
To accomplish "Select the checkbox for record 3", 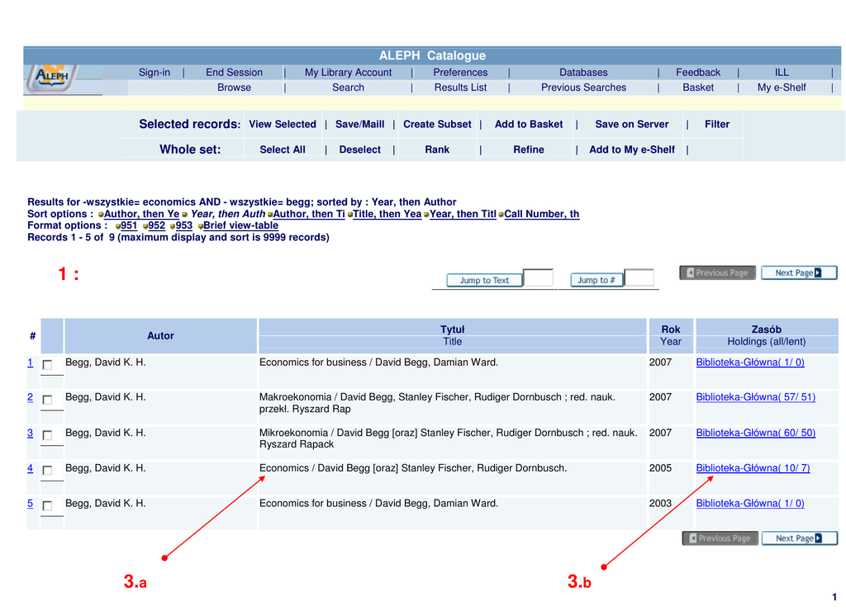I will pos(48,434).
